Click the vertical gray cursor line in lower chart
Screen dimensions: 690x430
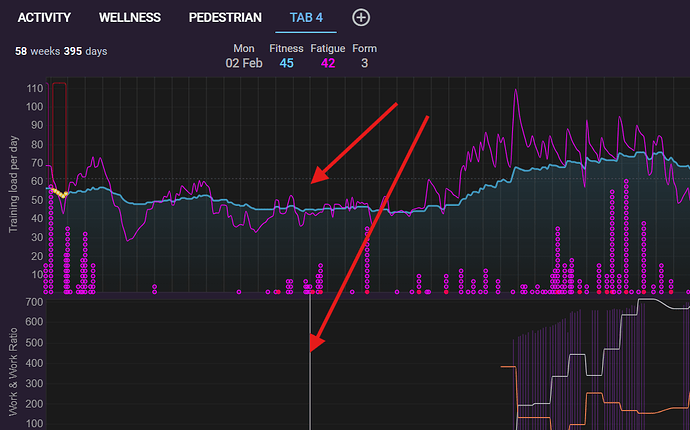tap(310, 361)
